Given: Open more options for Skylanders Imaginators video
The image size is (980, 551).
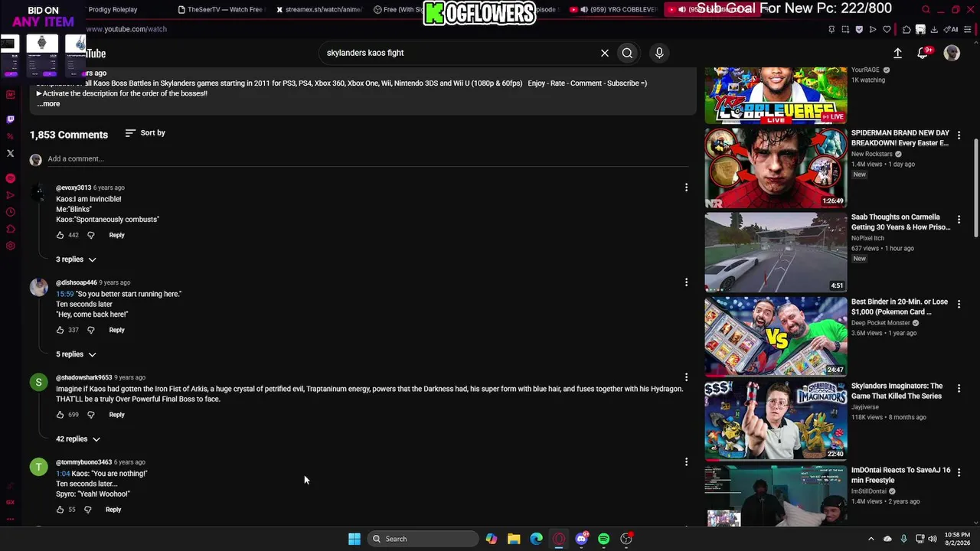Looking at the screenshot, I should pos(959,388).
